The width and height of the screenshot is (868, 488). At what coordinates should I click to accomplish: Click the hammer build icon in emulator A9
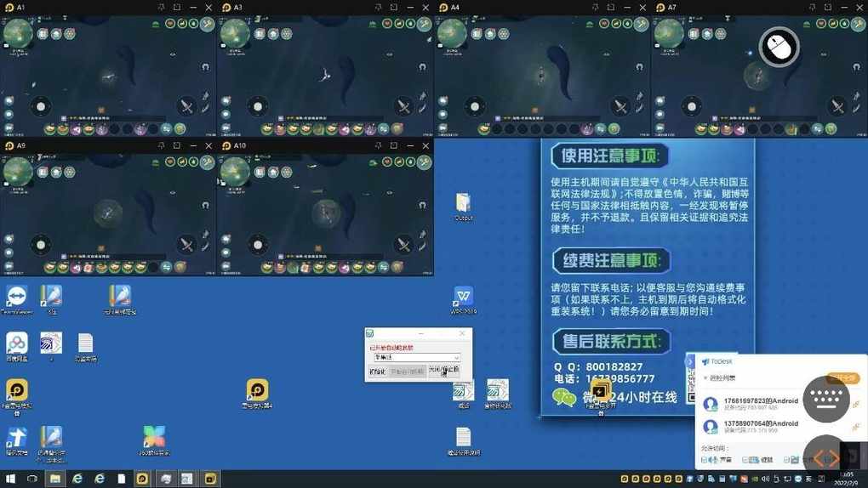point(207,162)
